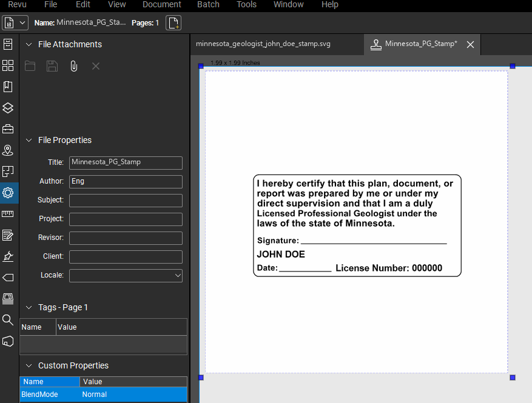The width and height of the screenshot is (532, 403).
Task: Click the top-right blue selection handle
Action: 513,66
